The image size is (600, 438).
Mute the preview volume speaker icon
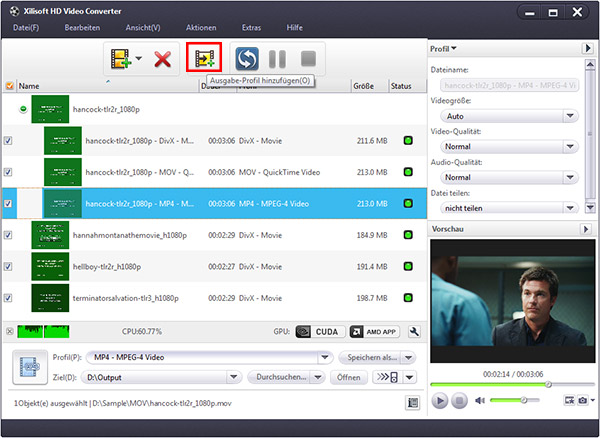pyautogui.click(x=480, y=401)
